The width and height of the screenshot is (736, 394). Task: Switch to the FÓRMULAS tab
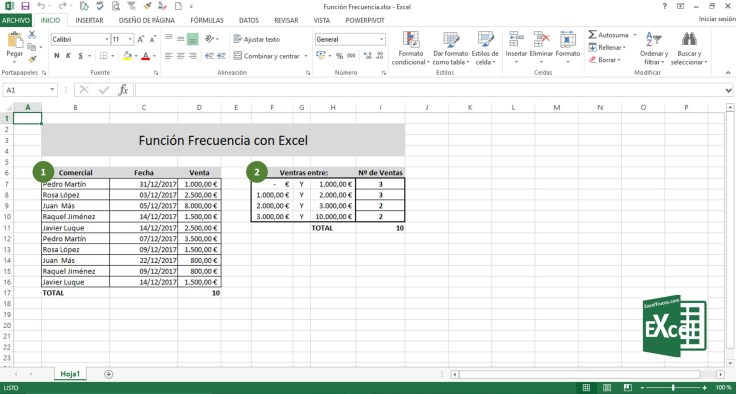click(x=207, y=20)
